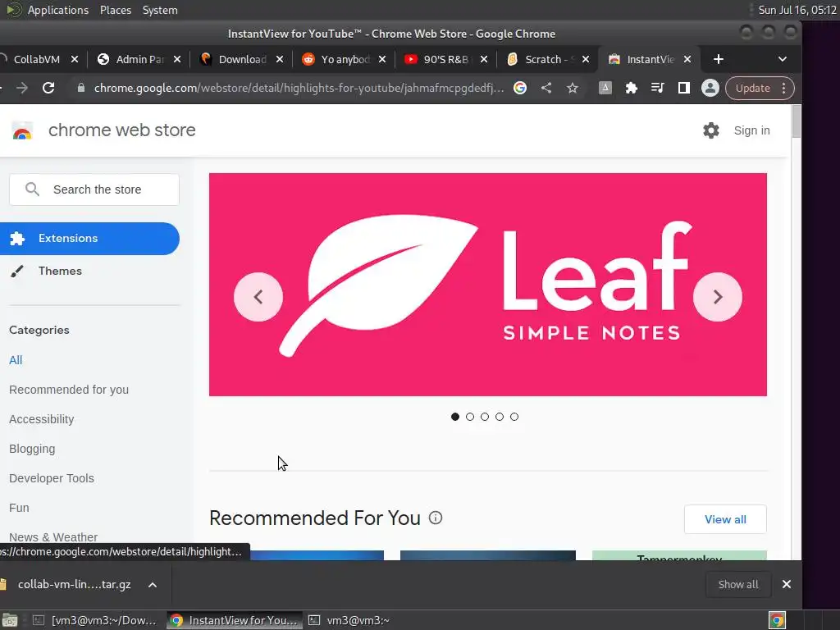Select fifth carousel dot
Image resolution: width=840 pixels, height=630 pixels.
click(x=514, y=416)
